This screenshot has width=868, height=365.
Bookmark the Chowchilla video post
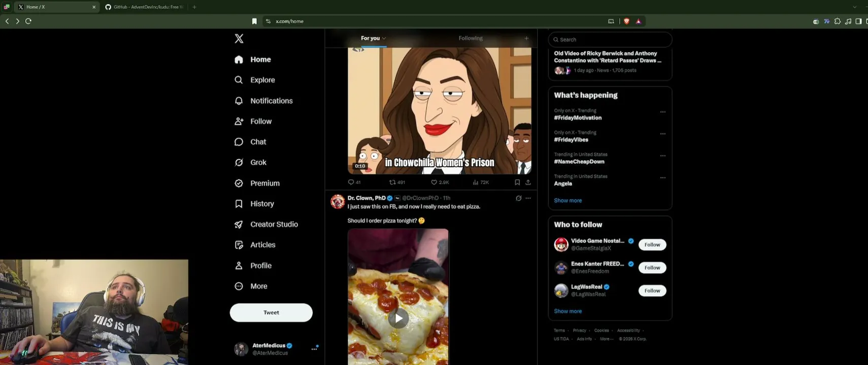pos(517,182)
